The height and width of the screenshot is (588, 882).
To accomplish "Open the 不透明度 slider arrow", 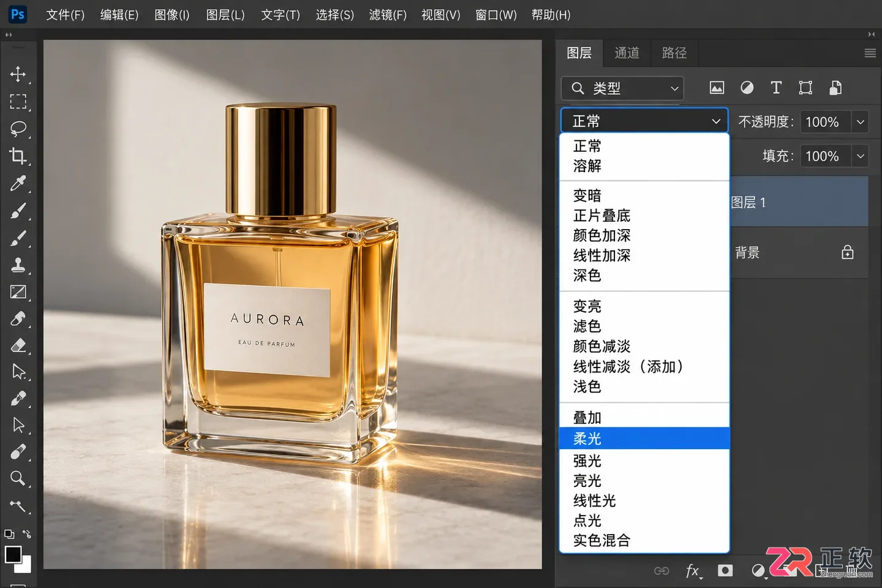I will (x=861, y=122).
